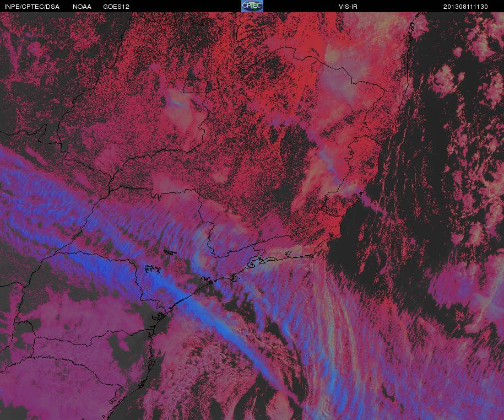The height and width of the screenshot is (420, 504).
Task: Click the 201308111130 timestamp
Action: click(x=465, y=7)
